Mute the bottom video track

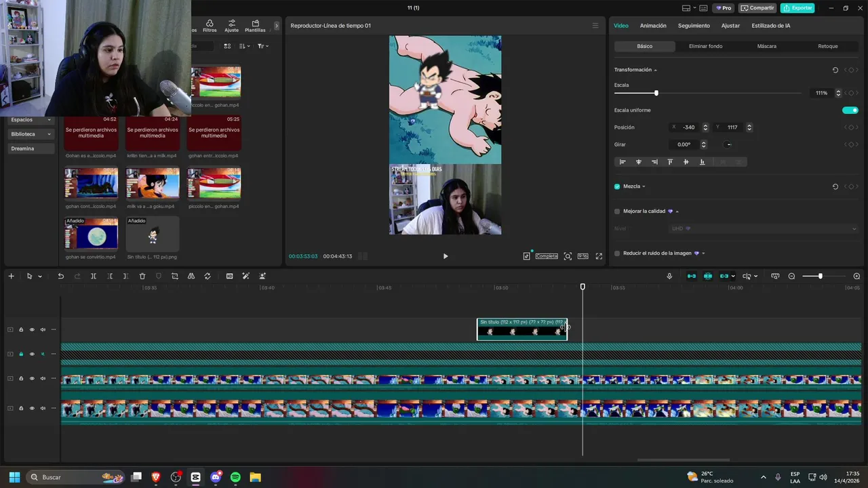[43, 408]
